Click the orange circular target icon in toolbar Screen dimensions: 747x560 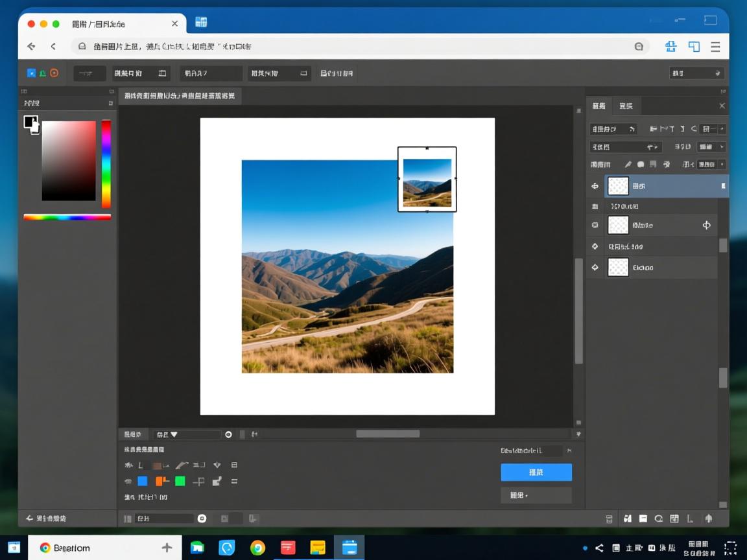click(54, 73)
